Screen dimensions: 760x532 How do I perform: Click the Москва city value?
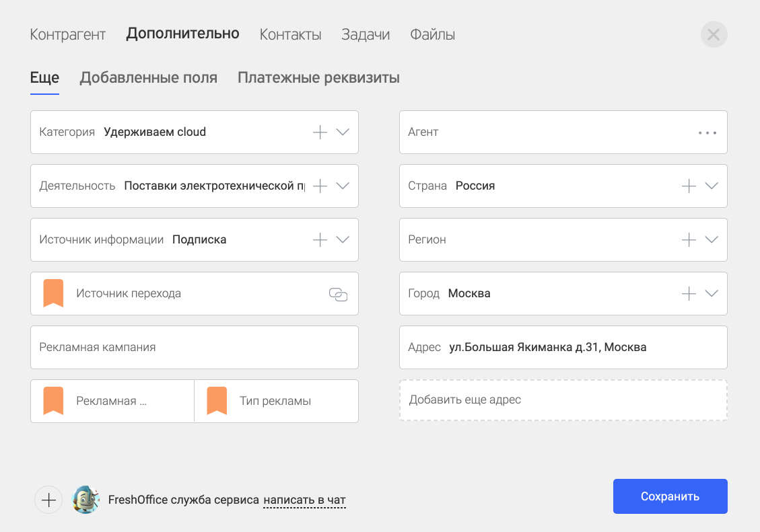point(469,293)
